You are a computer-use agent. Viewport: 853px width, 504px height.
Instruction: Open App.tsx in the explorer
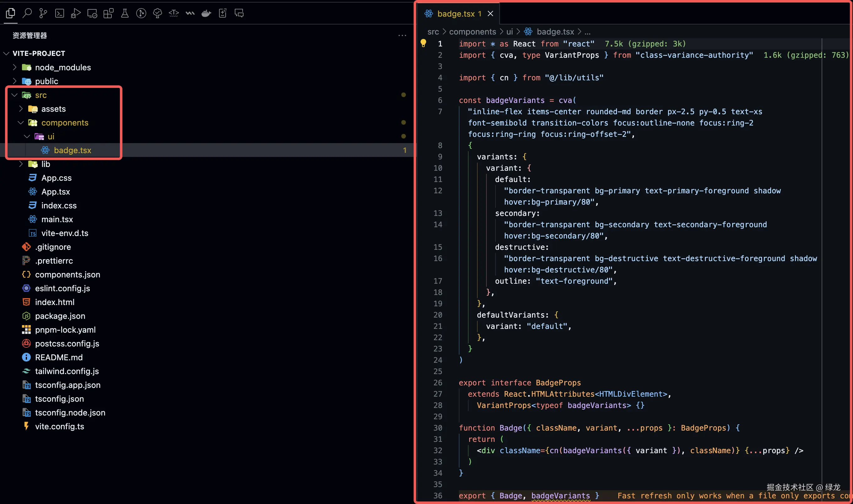click(x=55, y=191)
